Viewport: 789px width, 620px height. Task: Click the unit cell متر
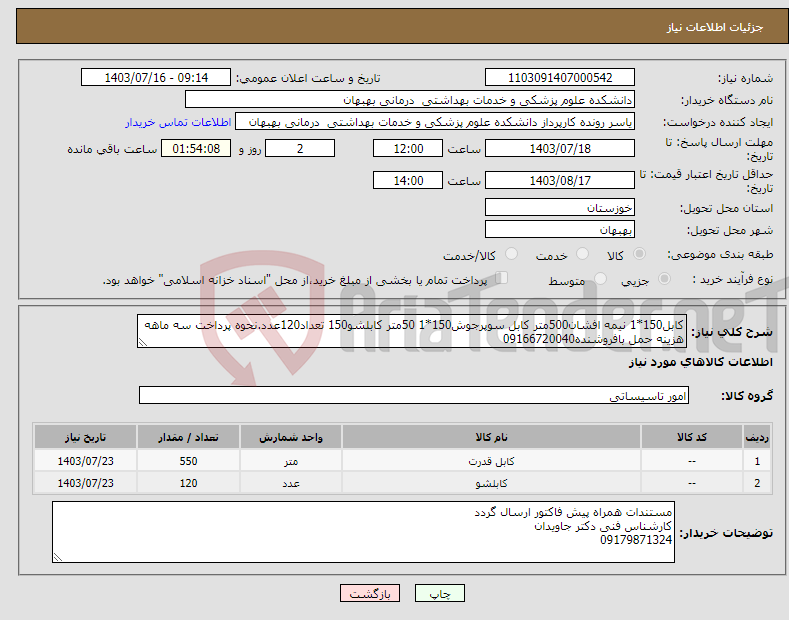[x=291, y=461]
